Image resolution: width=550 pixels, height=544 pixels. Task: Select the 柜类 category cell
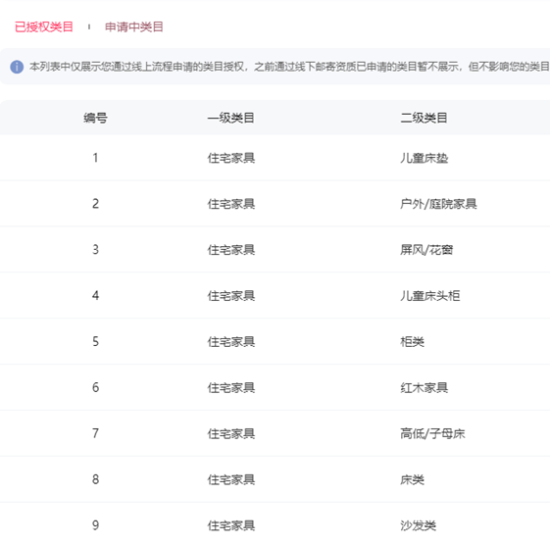[412, 342]
